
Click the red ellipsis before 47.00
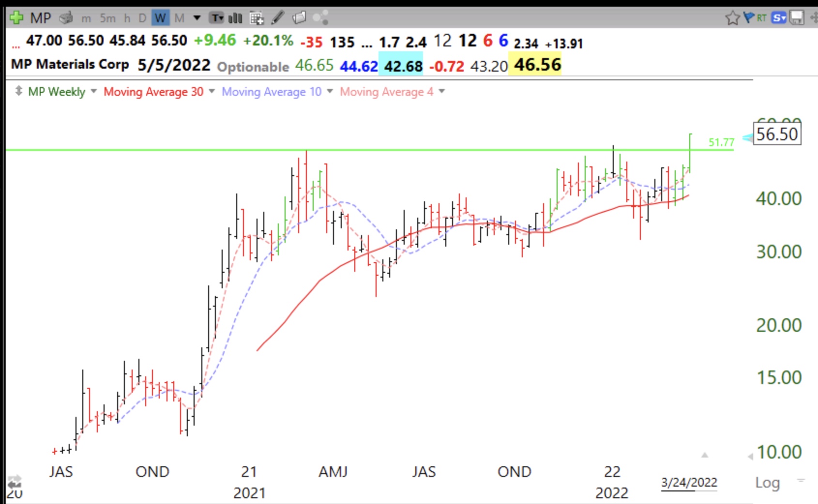pos(16,47)
